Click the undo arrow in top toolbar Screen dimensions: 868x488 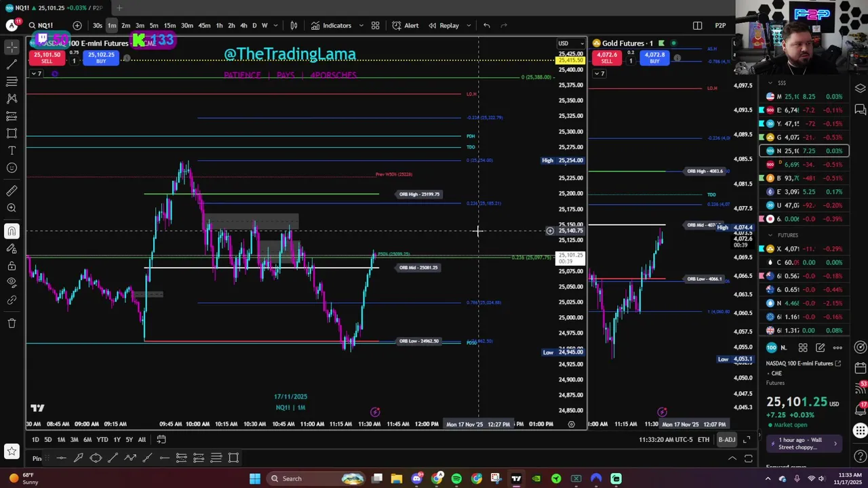point(486,26)
